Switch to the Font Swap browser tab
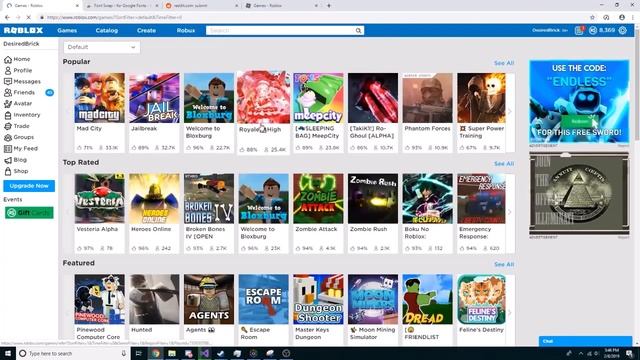The width and height of the screenshot is (640, 360). pyautogui.click(x=122, y=6)
